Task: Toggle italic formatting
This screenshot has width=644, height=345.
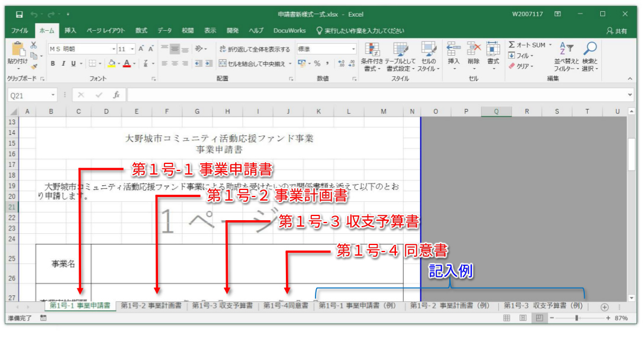Action: click(x=63, y=63)
